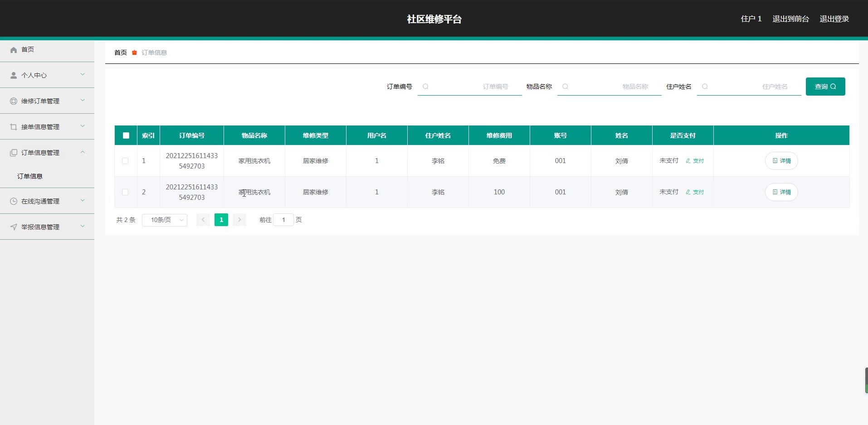The image size is (868, 425).
Task: Toggle the select-all checkbox in table header
Action: tap(126, 135)
